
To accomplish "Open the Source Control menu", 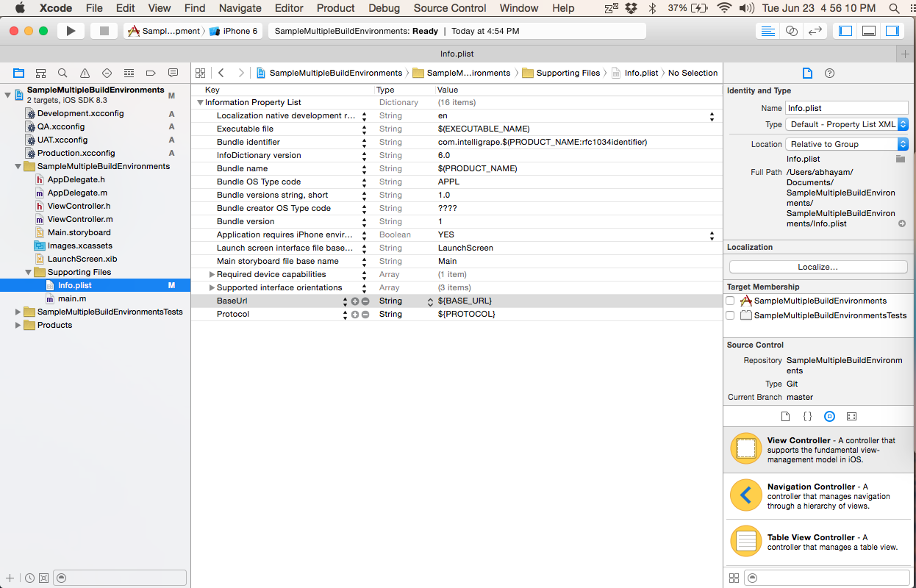I will pyautogui.click(x=450, y=8).
